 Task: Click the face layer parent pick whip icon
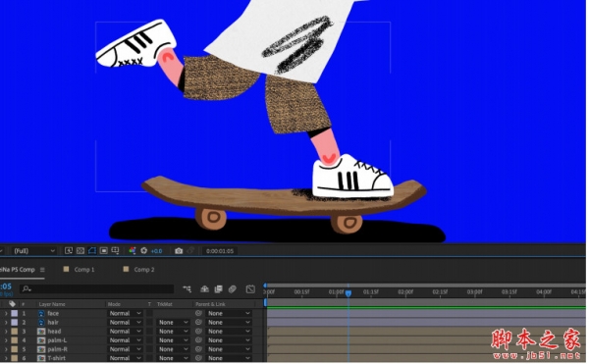tap(198, 313)
